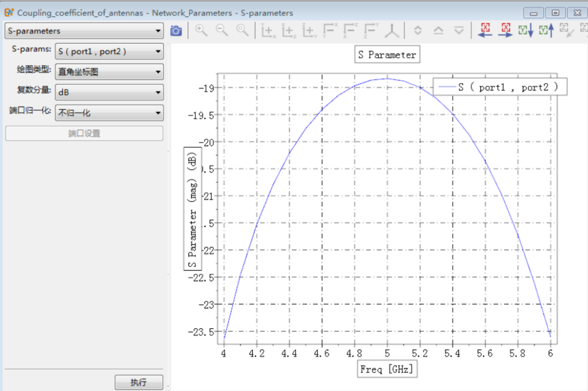Click the camera snapshot icon
Screen dimensions: 588x391
click(176, 30)
